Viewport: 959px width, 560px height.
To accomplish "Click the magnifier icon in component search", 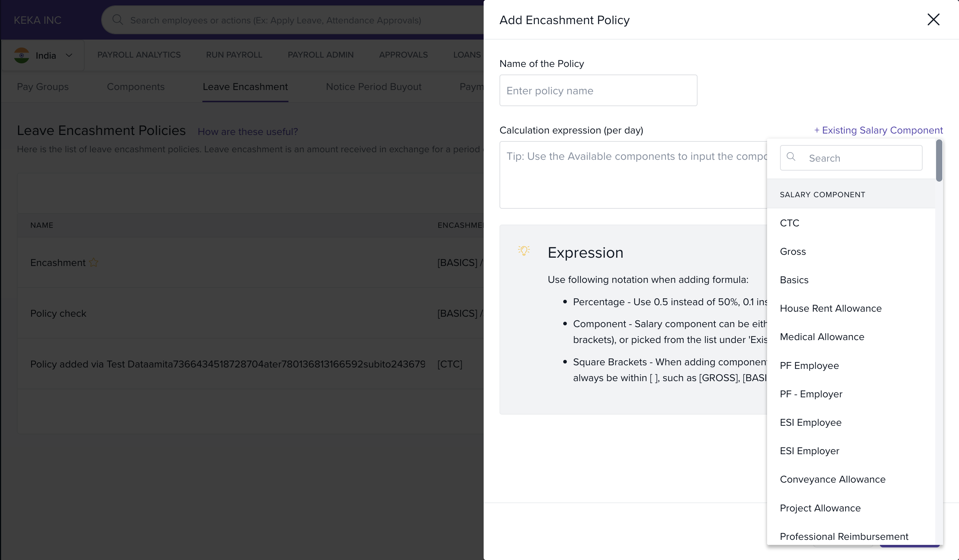I will [791, 157].
